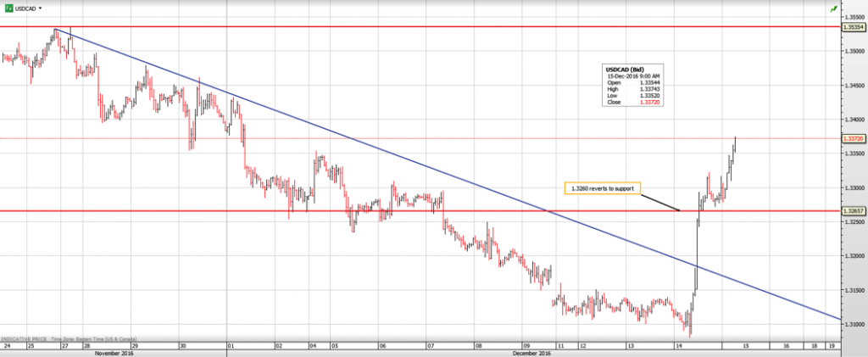Click the December 2016 label on time axis

534,352
